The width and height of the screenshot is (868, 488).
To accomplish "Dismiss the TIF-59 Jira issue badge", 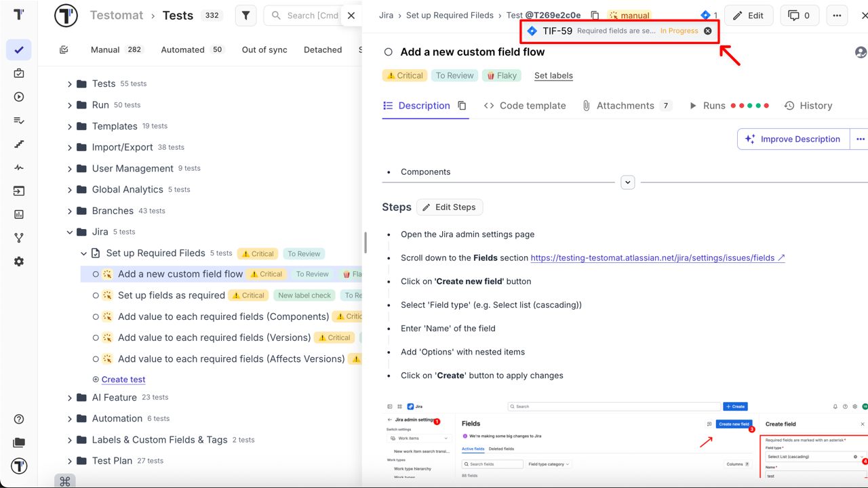I will 707,30.
